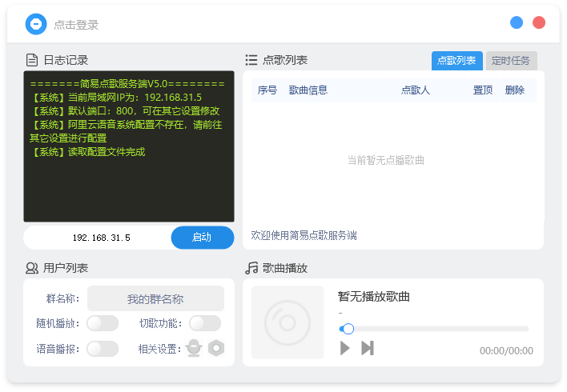
Task: Click the 置顶 column header
Action: tap(483, 90)
